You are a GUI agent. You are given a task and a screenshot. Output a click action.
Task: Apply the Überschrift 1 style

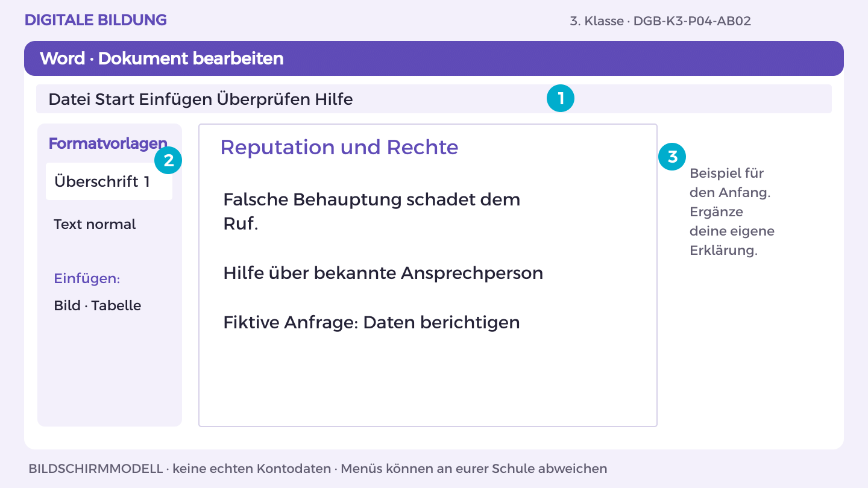pyautogui.click(x=109, y=181)
